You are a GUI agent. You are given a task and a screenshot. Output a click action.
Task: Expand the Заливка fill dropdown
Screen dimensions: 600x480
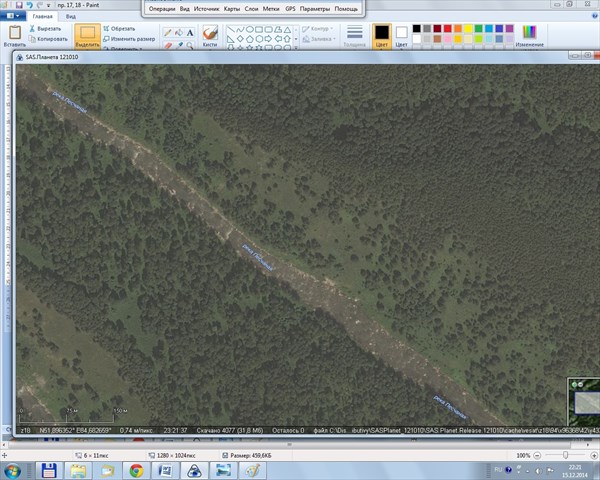click(x=322, y=39)
